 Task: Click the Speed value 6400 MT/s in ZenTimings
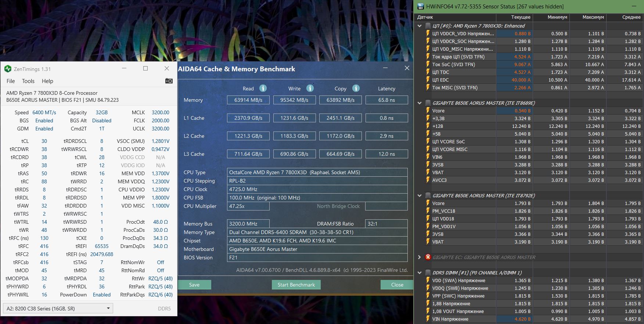click(44, 112)
